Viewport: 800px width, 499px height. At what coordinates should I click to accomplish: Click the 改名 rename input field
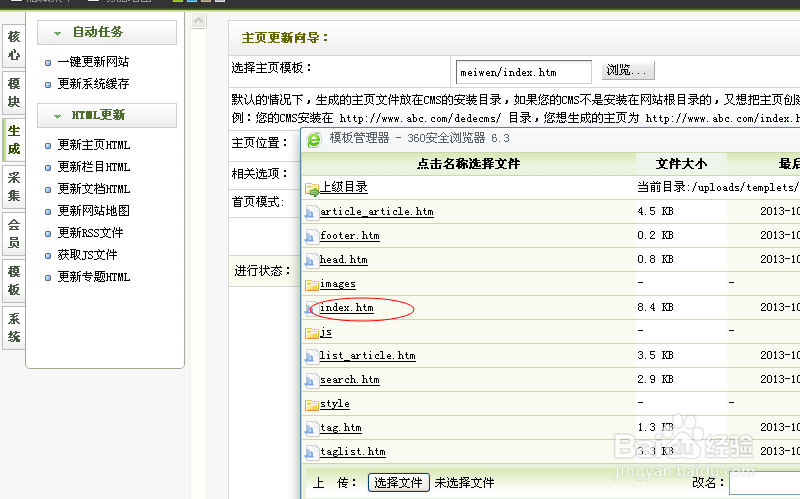click(x=764, y=483)
